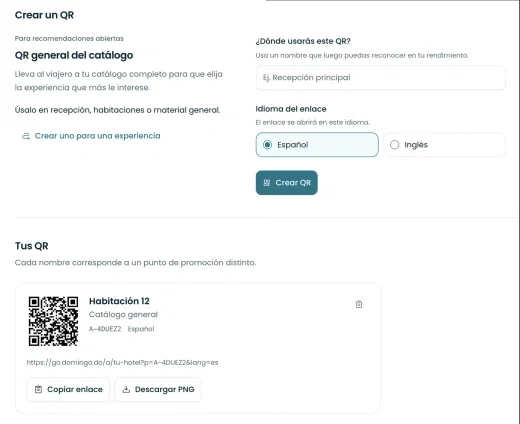The width and height of the screenshot is (520, 424).
Task: Click the clipboard icon in Copiar enlace
Action: (38, 389)
